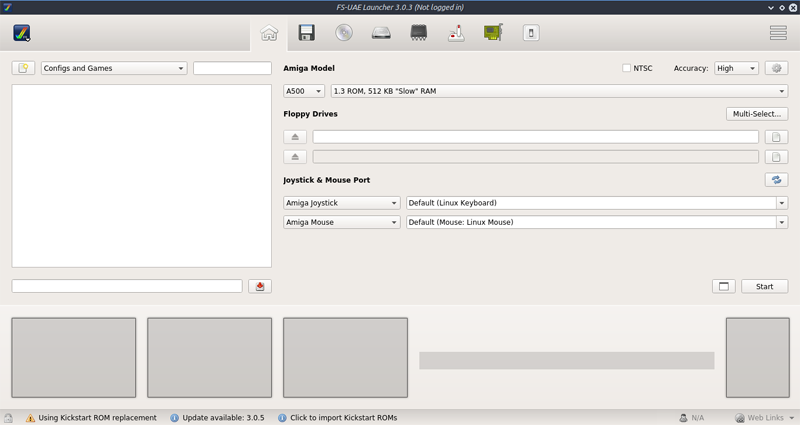Click the second screenshot placeholder
800x425 pixels.
tap(209, 358)
